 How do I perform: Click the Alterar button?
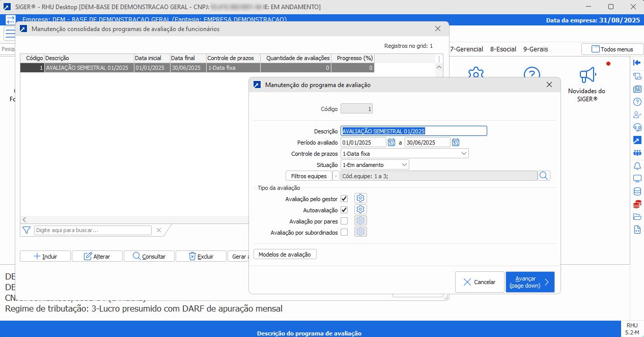tap(97, 256)
